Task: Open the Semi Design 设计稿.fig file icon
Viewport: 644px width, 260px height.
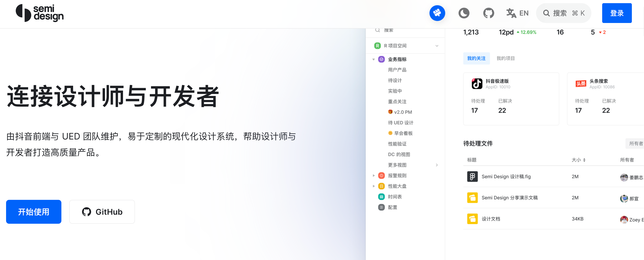Action: pyautogui.click(x=472, y=177)
